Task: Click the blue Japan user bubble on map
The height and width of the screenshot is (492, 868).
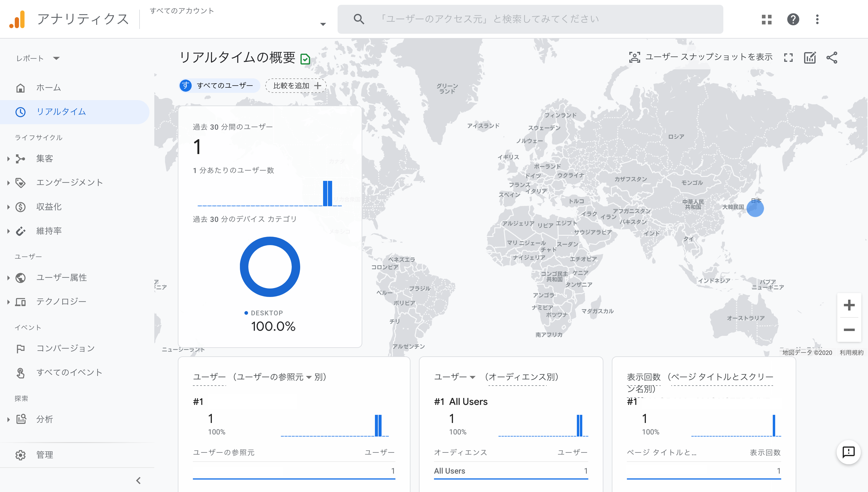Action: pyautogui.click(x=755, y=208)
